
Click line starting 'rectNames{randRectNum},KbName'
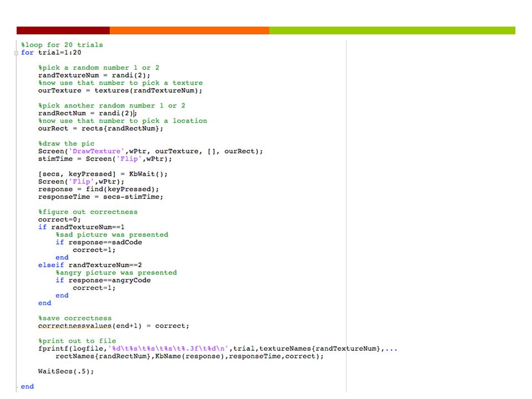[x=190, y=356]
